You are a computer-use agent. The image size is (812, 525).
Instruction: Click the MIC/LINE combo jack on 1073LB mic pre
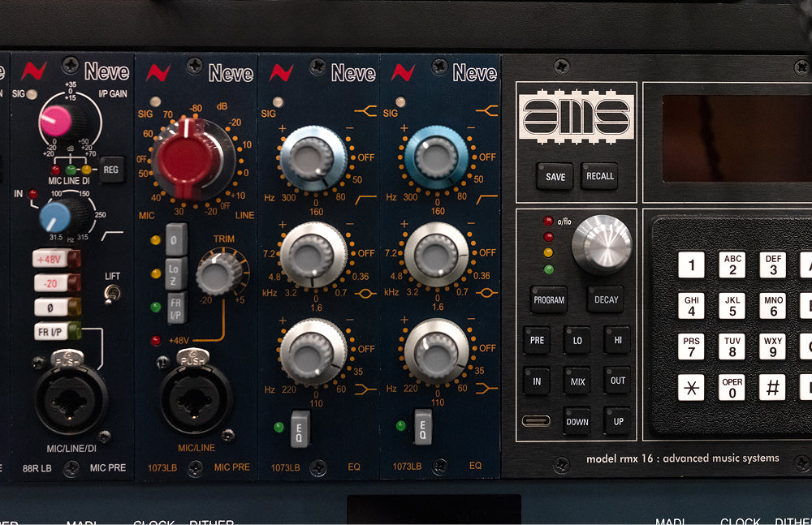point(195,400)
